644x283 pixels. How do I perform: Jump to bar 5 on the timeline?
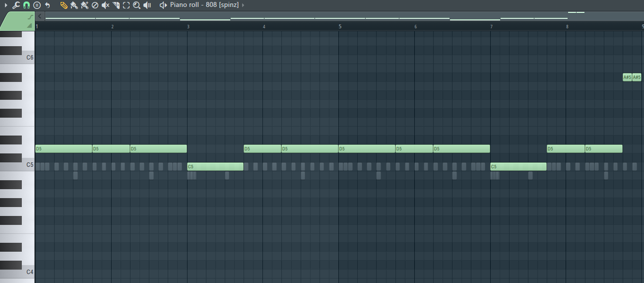click(x=340, y=26)
